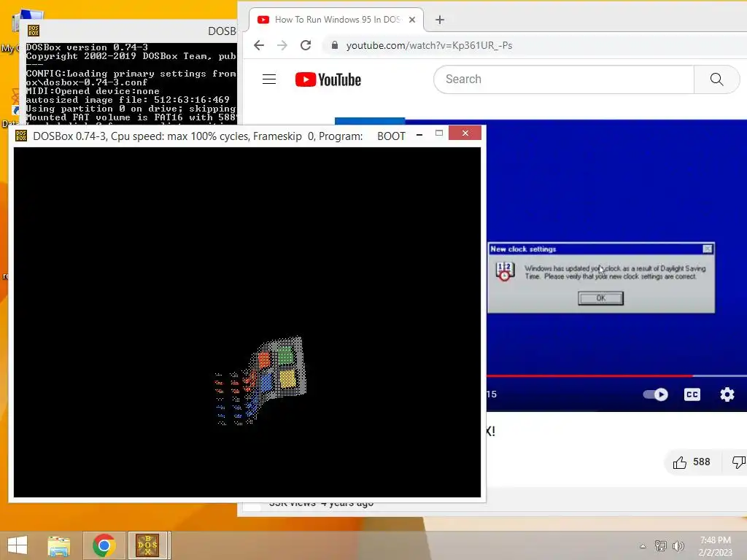The height and width of the screenshot is (560, 747).
Task: Go forward in Chrome
Action: pyautogui.click(x=282, y=45)
